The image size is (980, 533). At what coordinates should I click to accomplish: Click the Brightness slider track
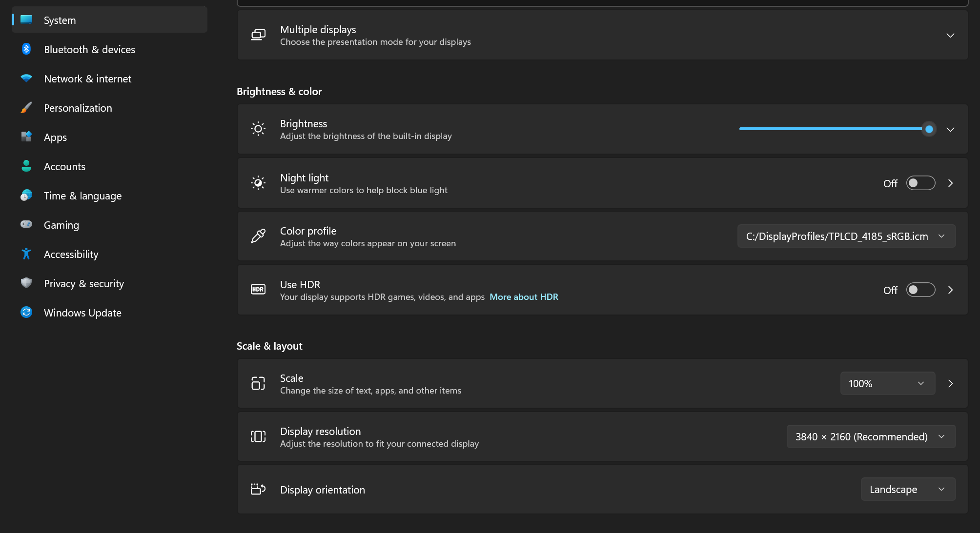pos(830,129)
